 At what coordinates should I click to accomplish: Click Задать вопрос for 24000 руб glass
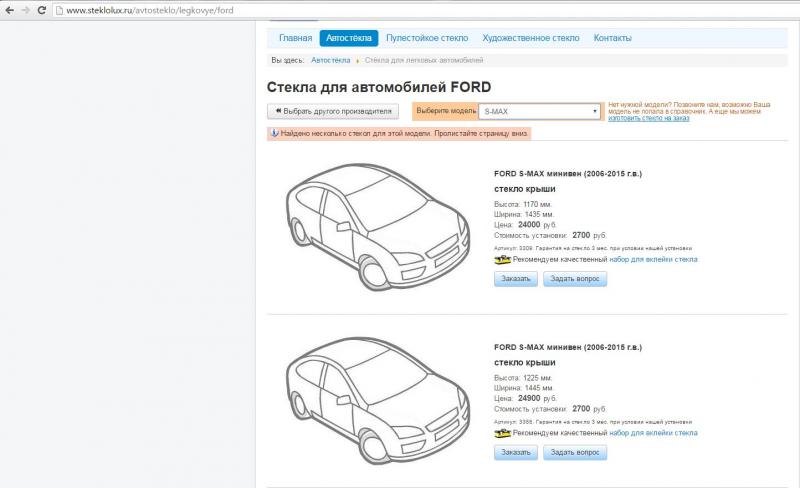(575, 279)
